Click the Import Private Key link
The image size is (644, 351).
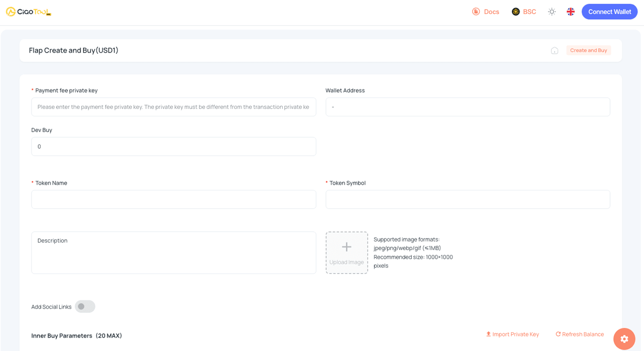click(512, 334)
